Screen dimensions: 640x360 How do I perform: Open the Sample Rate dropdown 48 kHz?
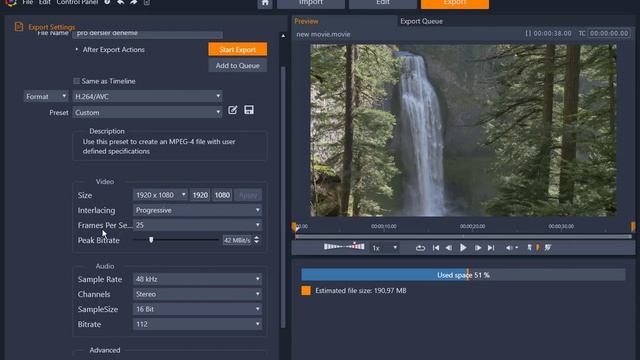tap(198, 279)
